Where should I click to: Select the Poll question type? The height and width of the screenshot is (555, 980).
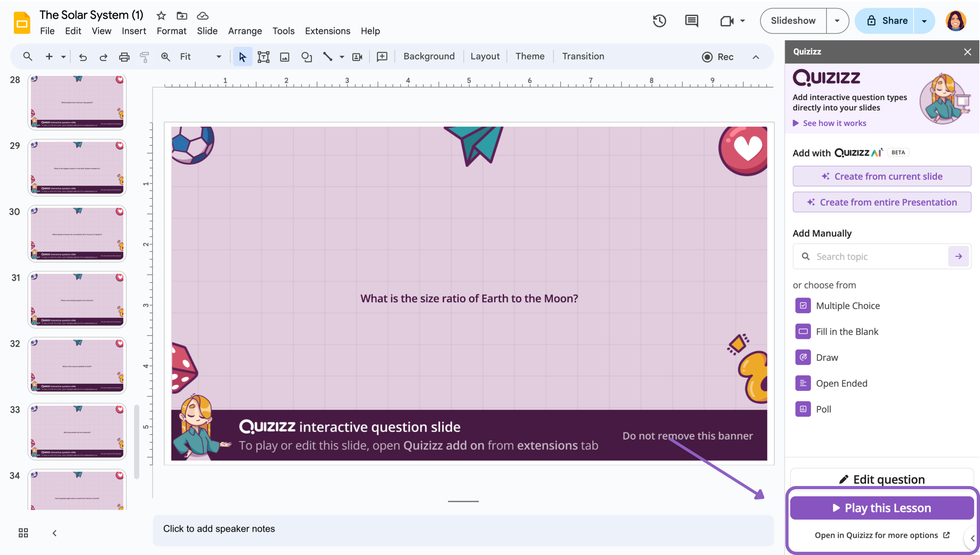click(x=813, y=409)
